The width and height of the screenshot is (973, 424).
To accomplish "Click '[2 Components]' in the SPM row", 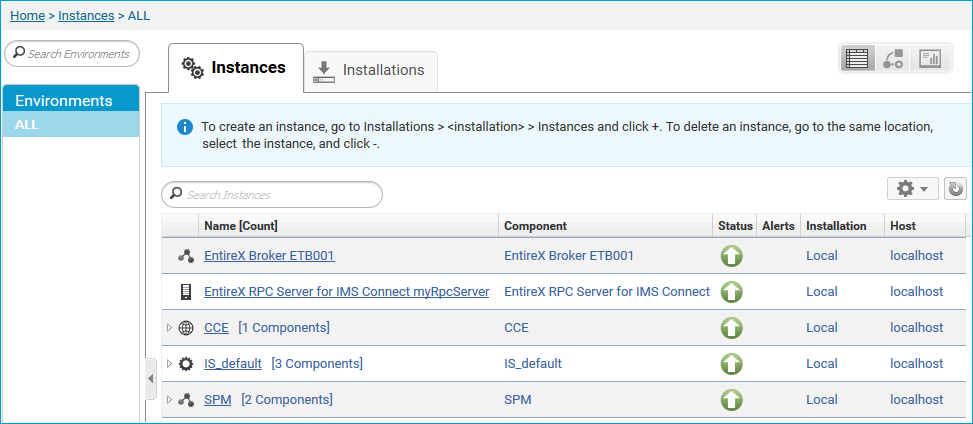I will coord(287,400).
